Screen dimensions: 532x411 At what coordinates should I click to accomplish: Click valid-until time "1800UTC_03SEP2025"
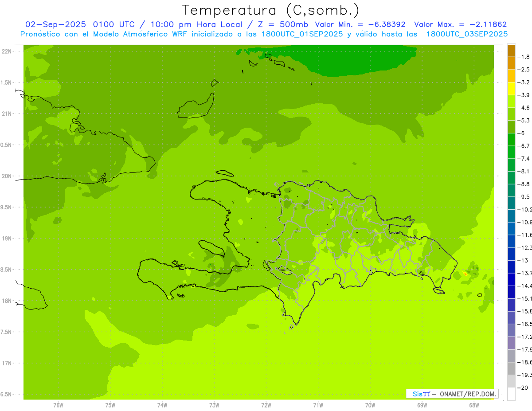(x=467, y=34)
